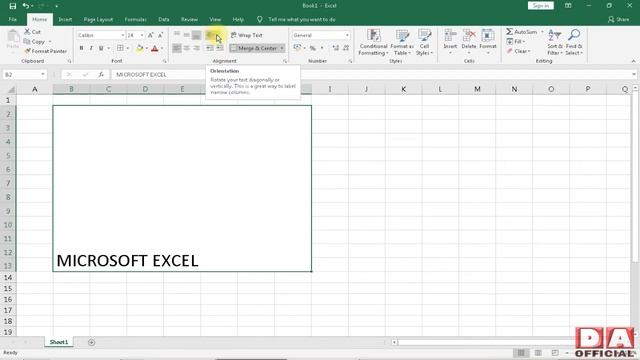Screen dimensions: 640x360
Task: Click the Format cells button in Cells group
Action: point(488,42)
